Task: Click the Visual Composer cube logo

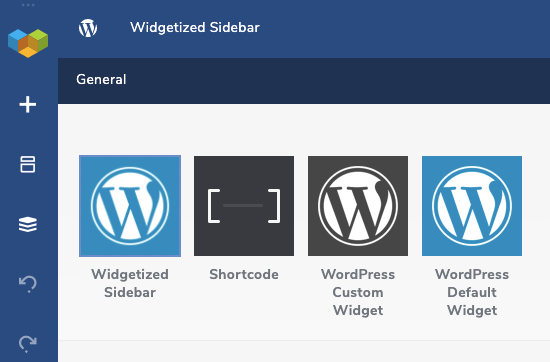Action: [x=28, y=43]
